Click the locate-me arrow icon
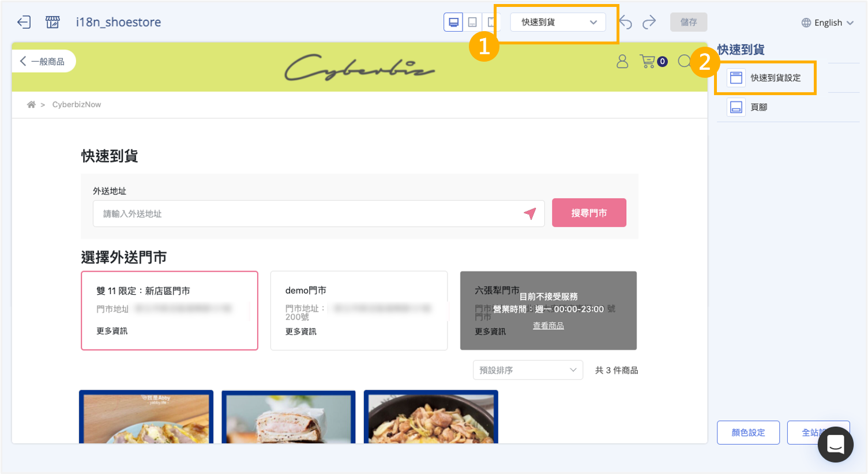 point(530,213)
